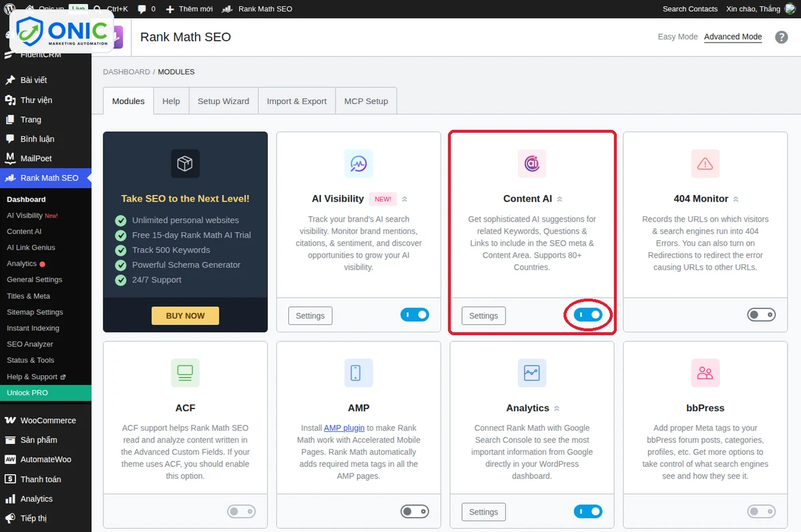Click the Analytics module chart icon

532,372
